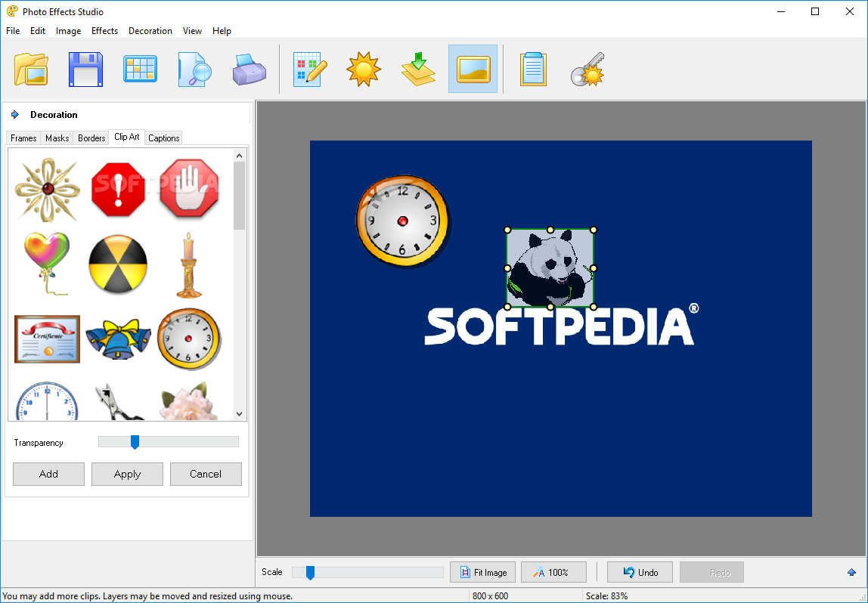Viewport: 868px width, 603px height.
Task: Click the thumbnail grid toolbar icon
Action: (x=140, y=70)
